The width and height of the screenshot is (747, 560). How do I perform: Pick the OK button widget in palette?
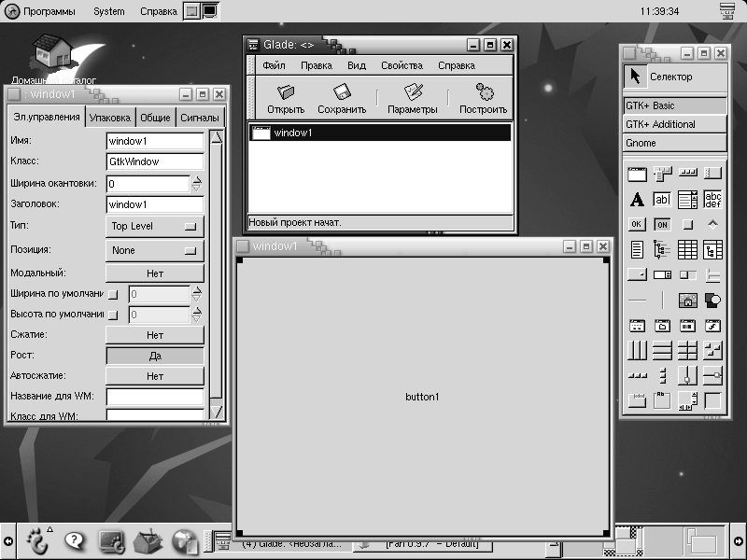(638, 224)
